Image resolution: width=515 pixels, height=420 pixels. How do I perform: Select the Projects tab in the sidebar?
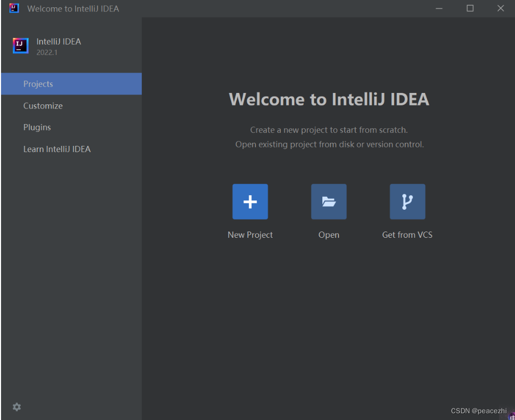pos(71,84)
